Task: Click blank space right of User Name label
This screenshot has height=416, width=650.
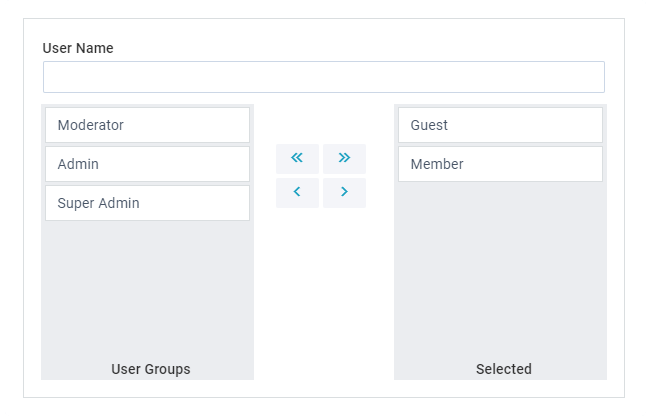Action: [357, 48]
